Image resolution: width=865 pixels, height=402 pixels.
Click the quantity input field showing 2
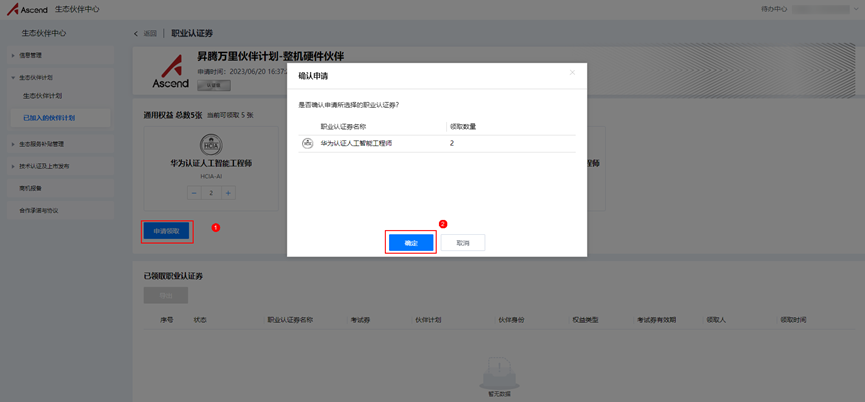pyautogui.click(x=211, y=193)
